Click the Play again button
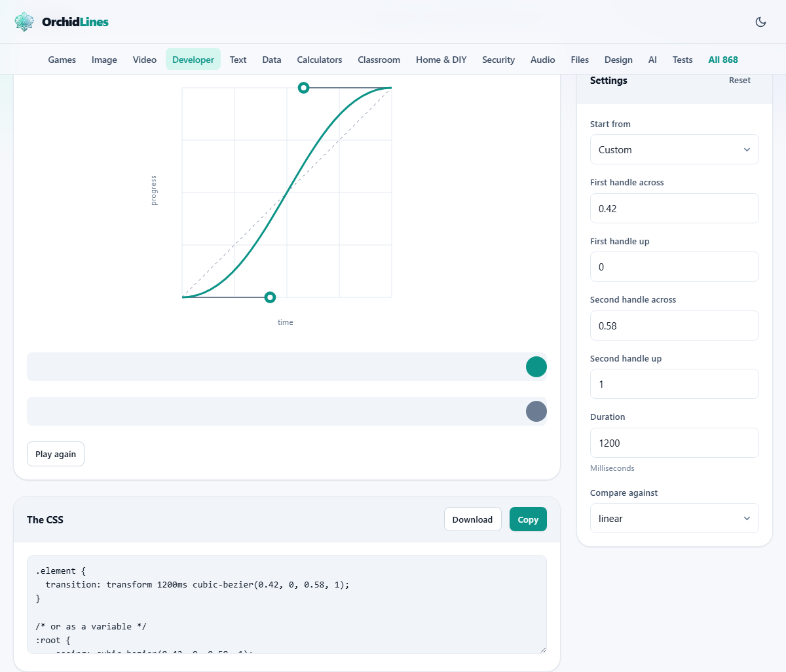The height and width of the screenshot is (672, 786). (x=56, y=454)
